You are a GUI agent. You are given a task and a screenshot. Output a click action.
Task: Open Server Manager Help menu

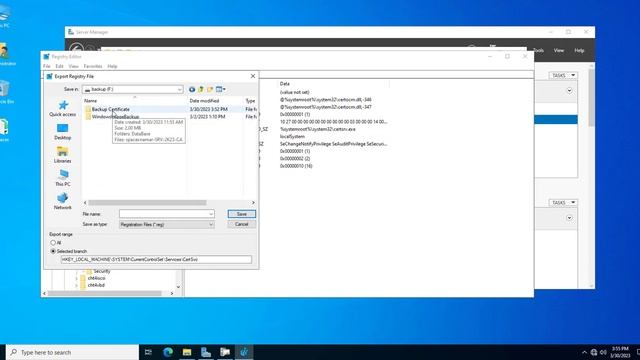tap(579, 51)
